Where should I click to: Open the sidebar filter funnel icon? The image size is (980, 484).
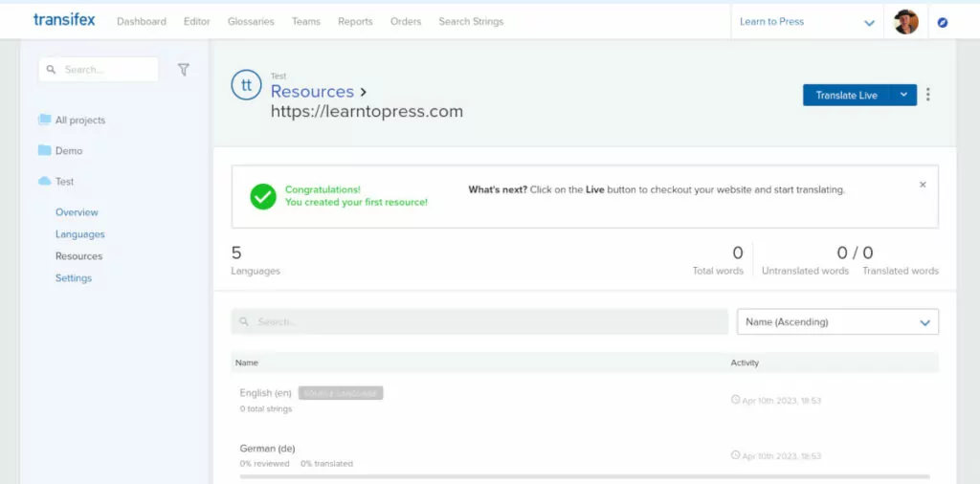[x=183, y=69]
